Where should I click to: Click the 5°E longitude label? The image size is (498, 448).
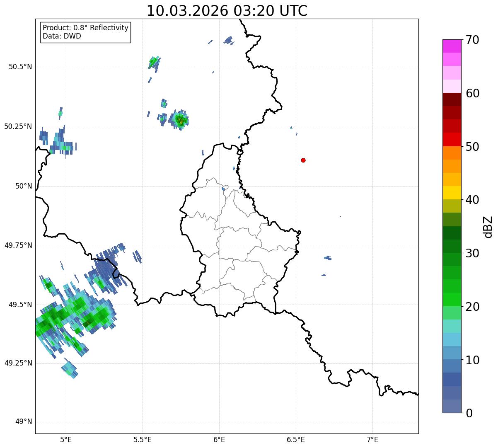click(x=66, y=439)
